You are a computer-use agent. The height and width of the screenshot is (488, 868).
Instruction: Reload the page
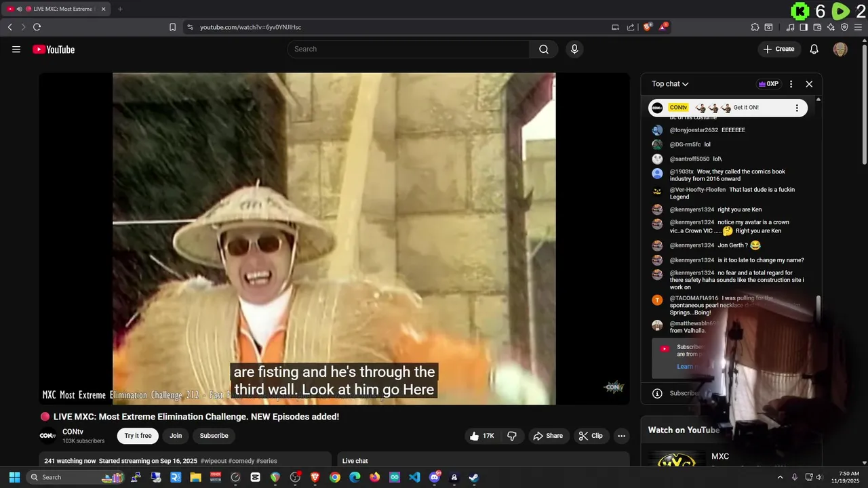(x=37, y=27)
